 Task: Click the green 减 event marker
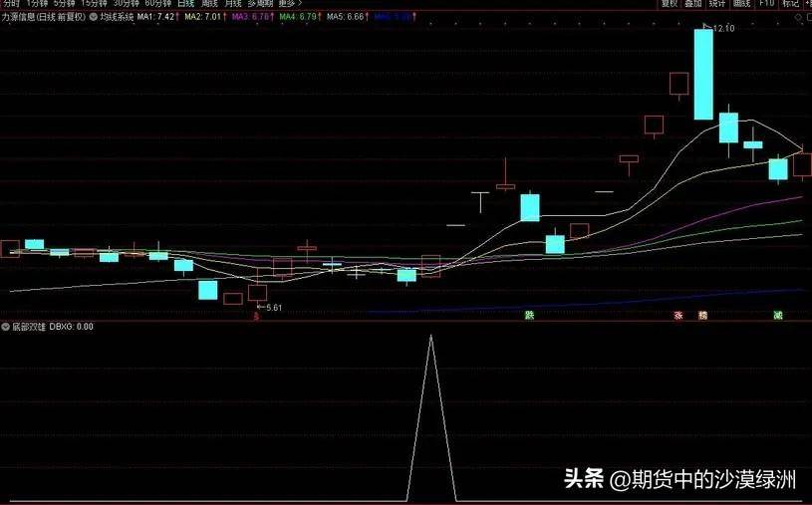pyautogui.click(x=778, y=315)
